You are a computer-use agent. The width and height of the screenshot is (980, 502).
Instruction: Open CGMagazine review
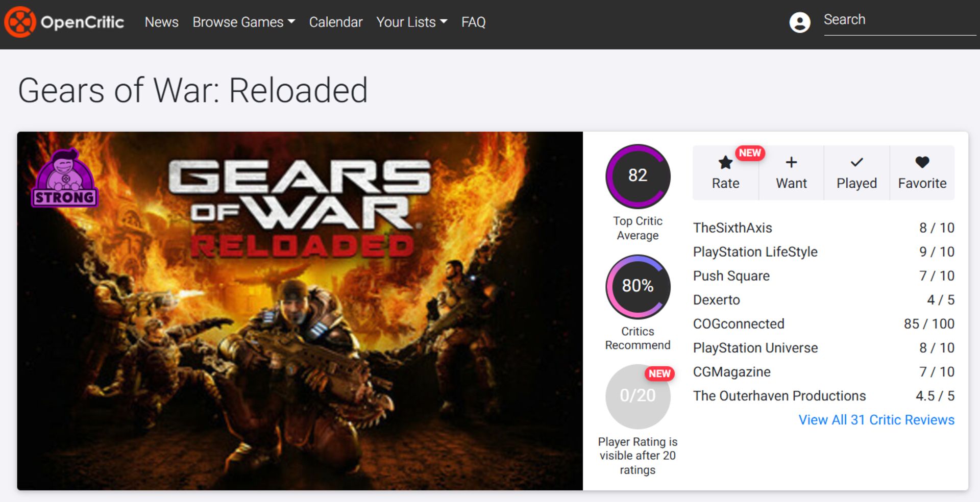coord(731,372)
